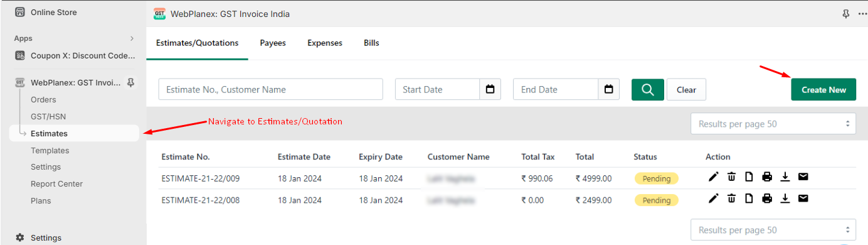
Task: Click the WebPlanex app icon in sidebar
Action: pyautogui.click(x=20, y=82)
